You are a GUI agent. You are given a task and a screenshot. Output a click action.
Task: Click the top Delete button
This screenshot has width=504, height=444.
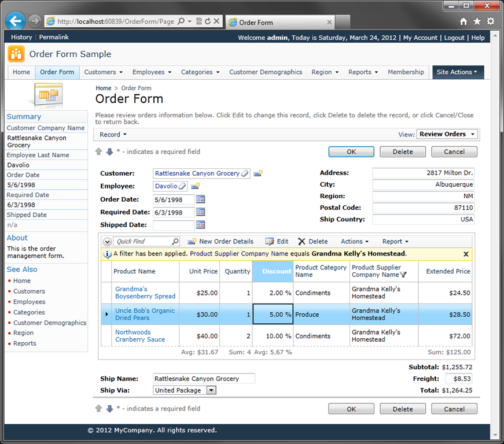[402, 152]
